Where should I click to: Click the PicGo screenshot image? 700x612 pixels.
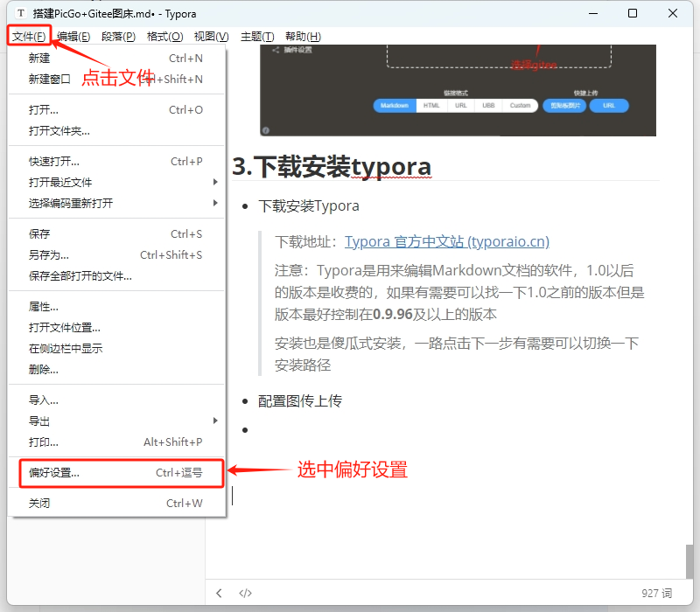[458, 90]
